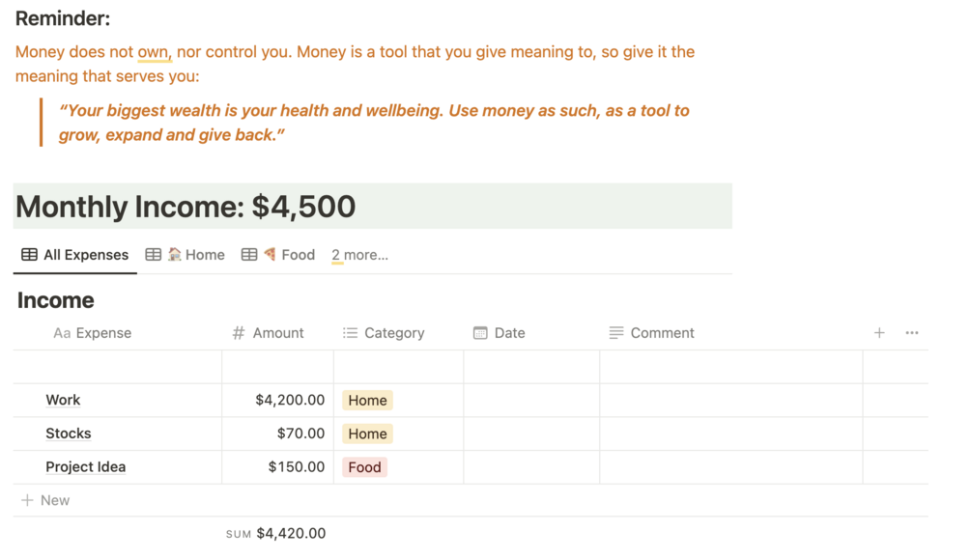Click the plus icon to add property
The image size is (971, 560).
tap(879, 333)
